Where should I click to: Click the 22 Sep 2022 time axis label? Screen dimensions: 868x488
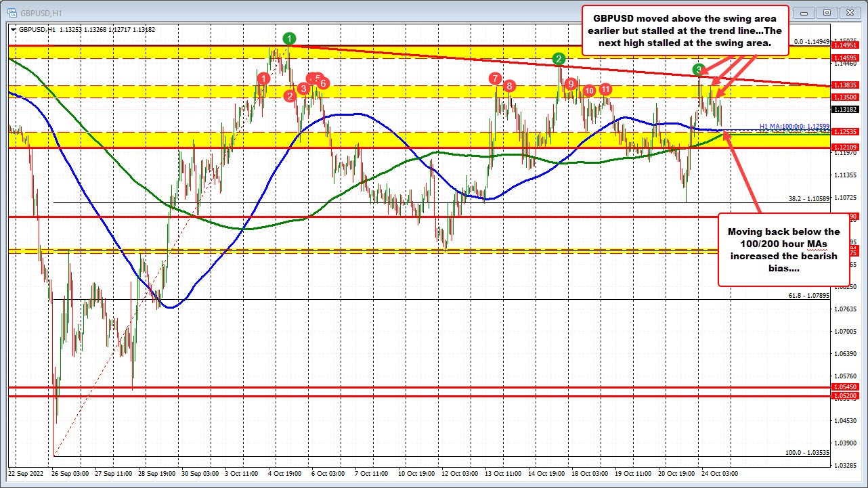coord(26,474)
